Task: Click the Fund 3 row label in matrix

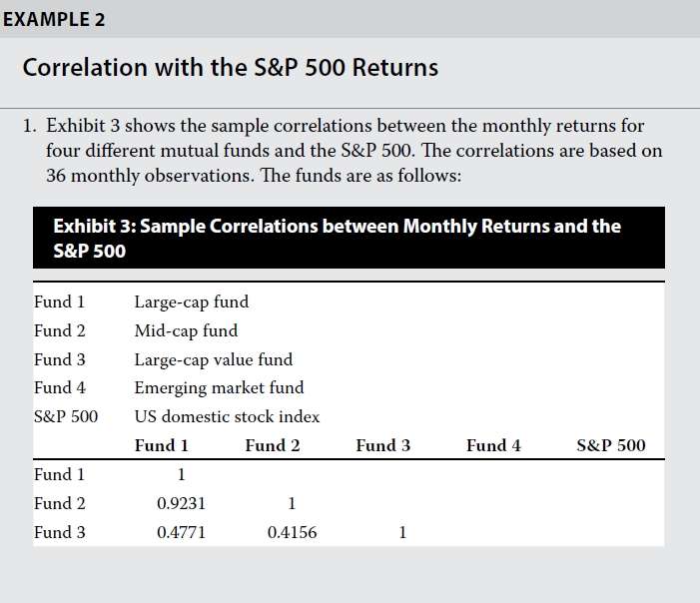Action: (x=59, y=532)
